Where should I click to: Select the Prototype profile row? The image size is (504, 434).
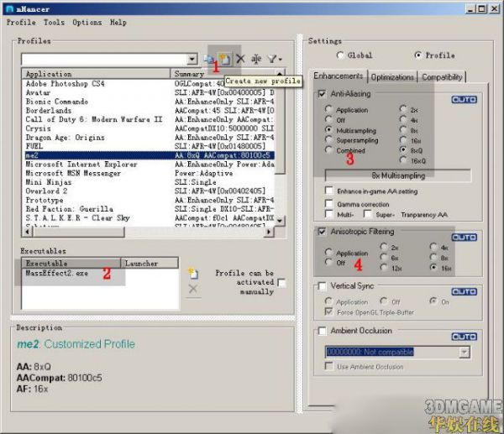pos(150,200)
